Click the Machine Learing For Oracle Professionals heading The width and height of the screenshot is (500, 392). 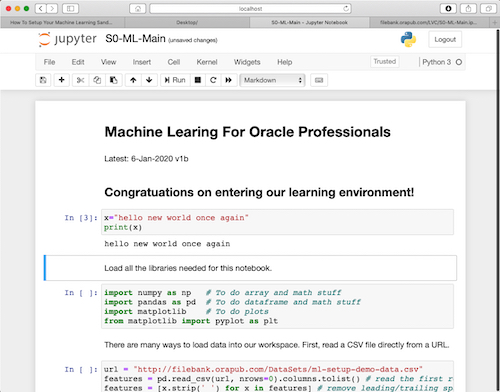point(247,132)
